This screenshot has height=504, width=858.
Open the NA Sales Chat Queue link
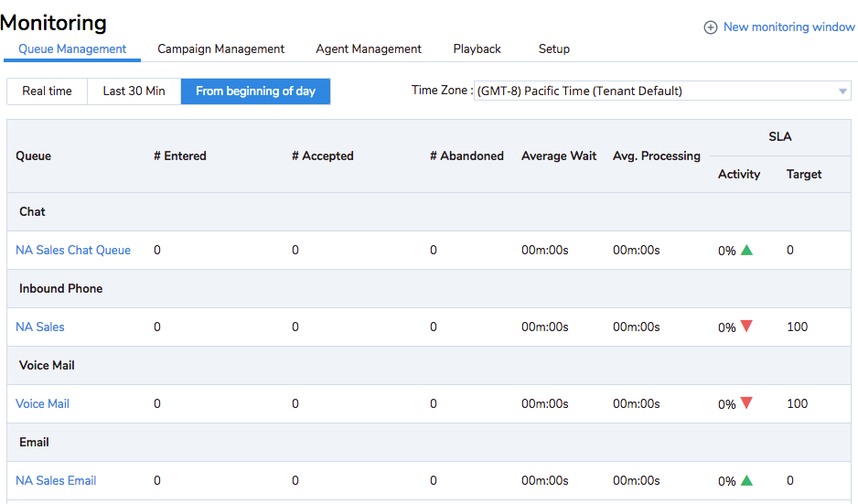pyautogui.click(x=73, y=250)
